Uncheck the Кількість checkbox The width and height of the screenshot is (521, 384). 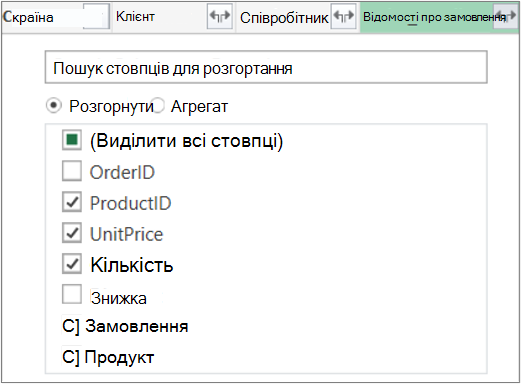pos(72,264)
